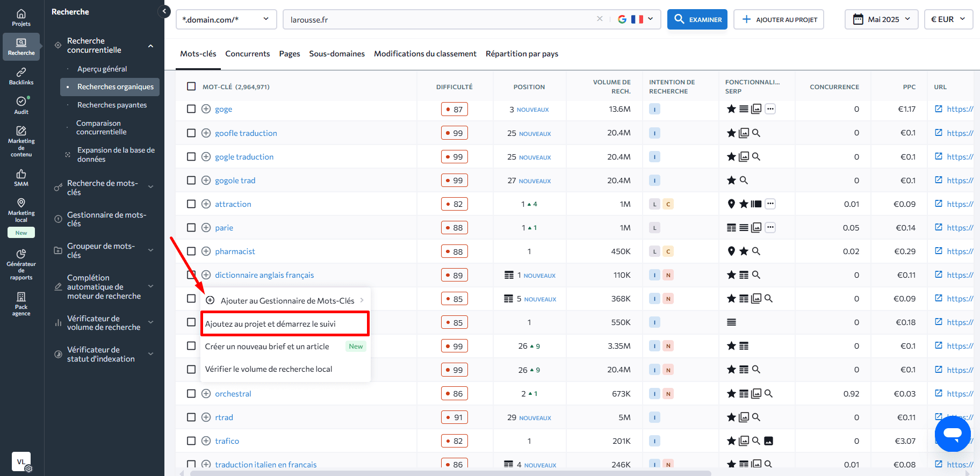The height and width of the screenshot is (476, 980).
Task: Click the I intent badge for rtrad
Action: point(654,417)
